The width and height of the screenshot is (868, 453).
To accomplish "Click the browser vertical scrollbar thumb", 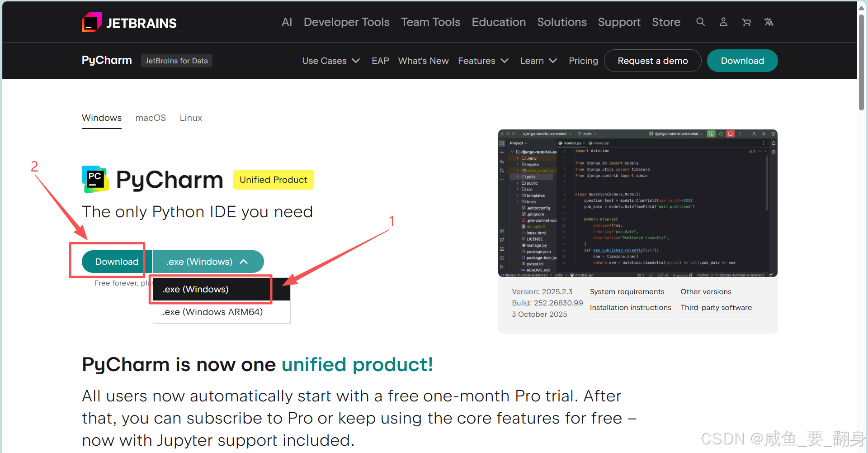I will point(862,62).
